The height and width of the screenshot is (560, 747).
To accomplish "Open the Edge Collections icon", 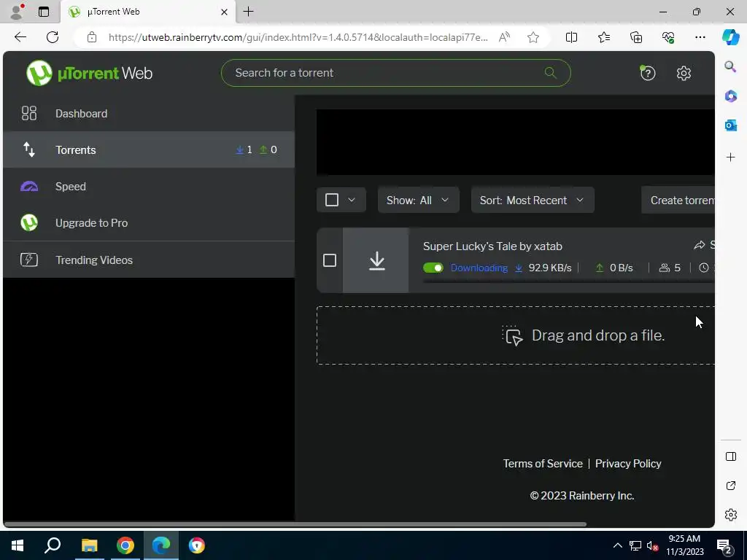I will click(x=636, y=37).
